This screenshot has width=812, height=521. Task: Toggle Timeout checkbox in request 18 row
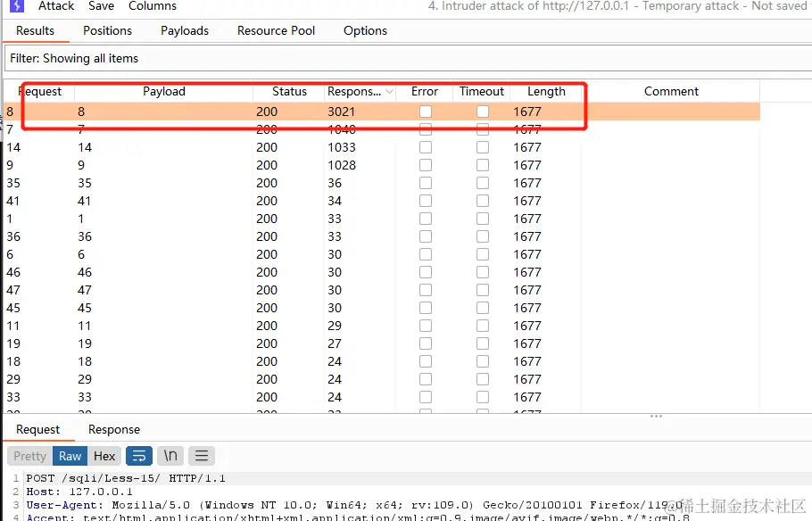pos(483,361)
